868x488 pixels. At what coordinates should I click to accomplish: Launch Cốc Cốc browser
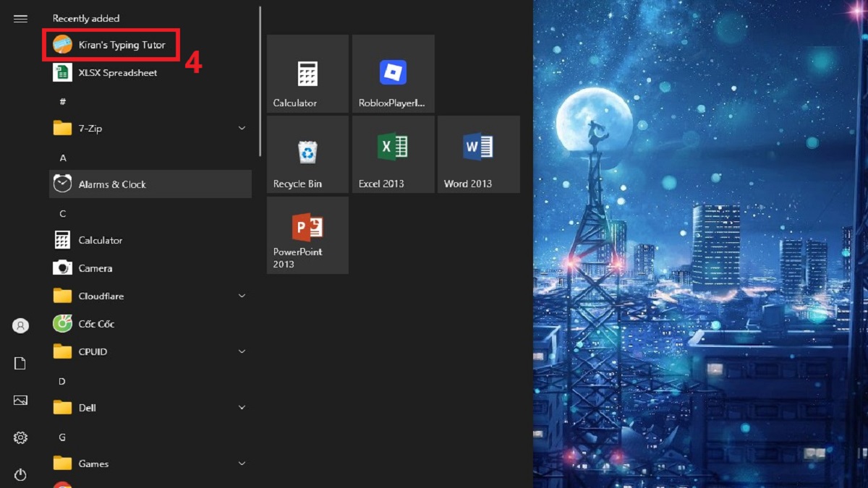(x=95, y=324)
